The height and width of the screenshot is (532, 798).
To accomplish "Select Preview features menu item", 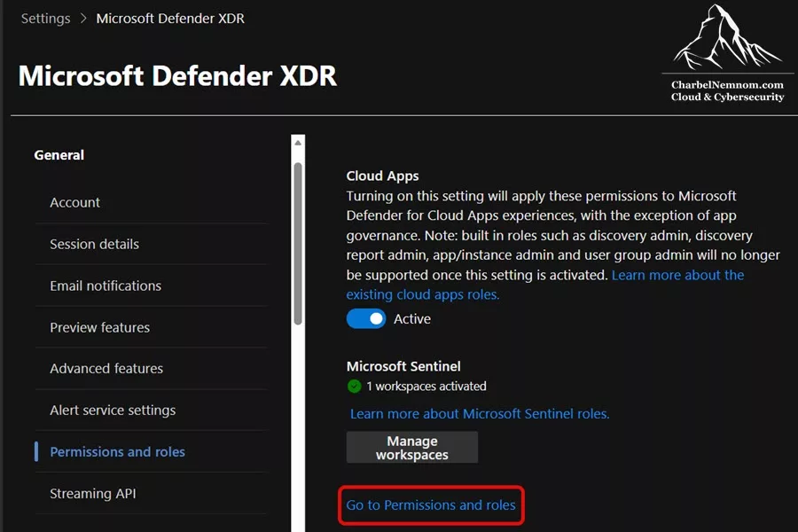I will [99, 327].
